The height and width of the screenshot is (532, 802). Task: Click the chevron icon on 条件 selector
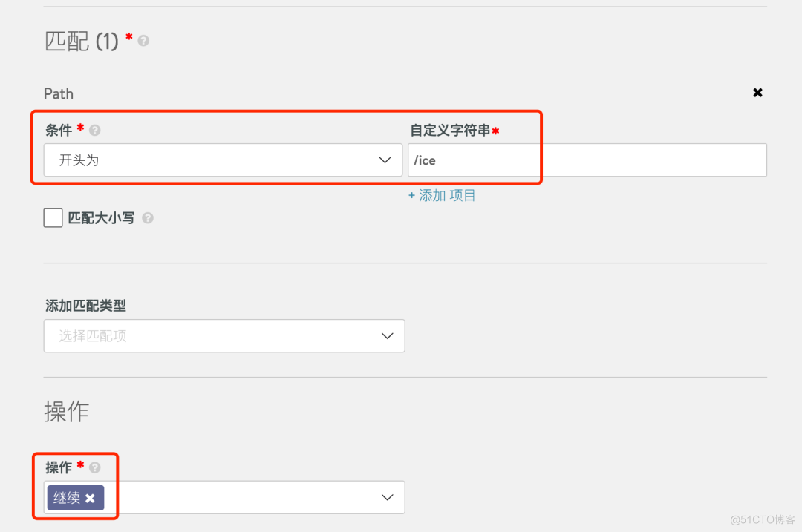tap(385, 160)
